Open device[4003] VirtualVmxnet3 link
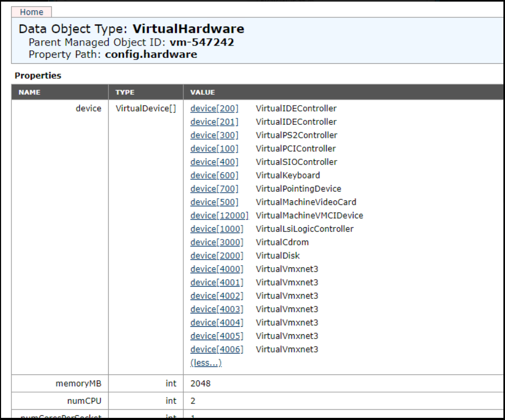Image resolution: width=505 pixels, height=420 pixels. point(216,309)
